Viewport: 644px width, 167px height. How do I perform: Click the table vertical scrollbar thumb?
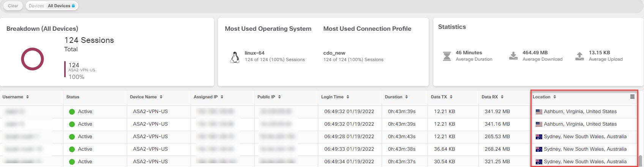pos(640,161)
